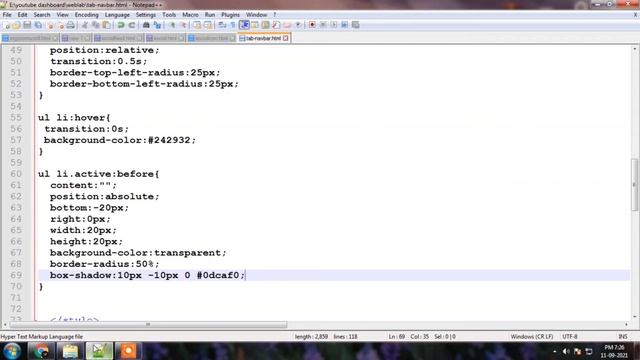Click the Zoom Out toolbar icon

coord(183,25)
